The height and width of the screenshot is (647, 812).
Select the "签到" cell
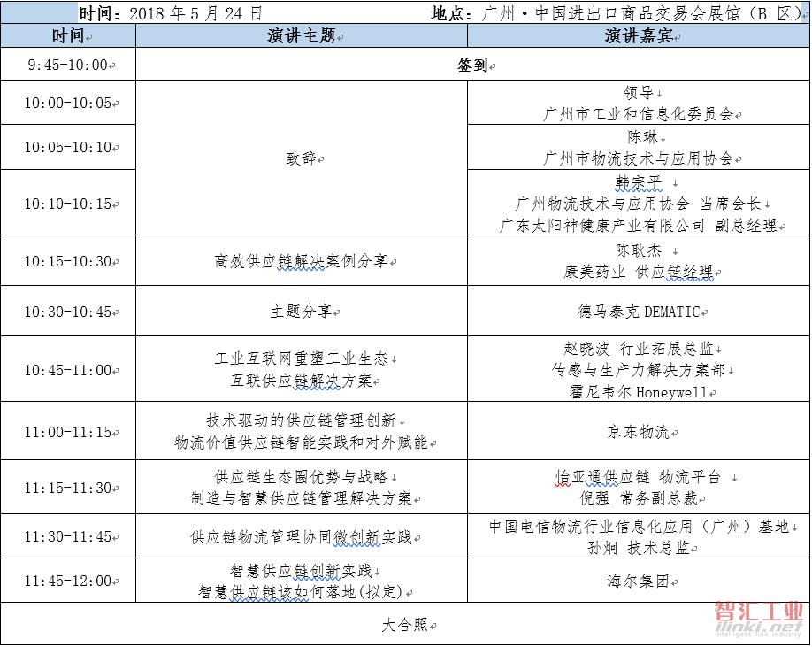pyautogui.click(x=472, y=65)
